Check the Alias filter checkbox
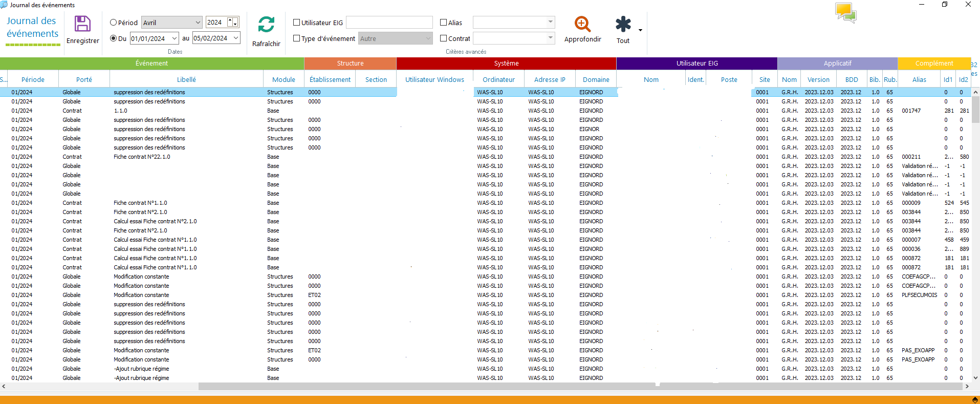This screenshot has width=980, height=404. (444, 23)
